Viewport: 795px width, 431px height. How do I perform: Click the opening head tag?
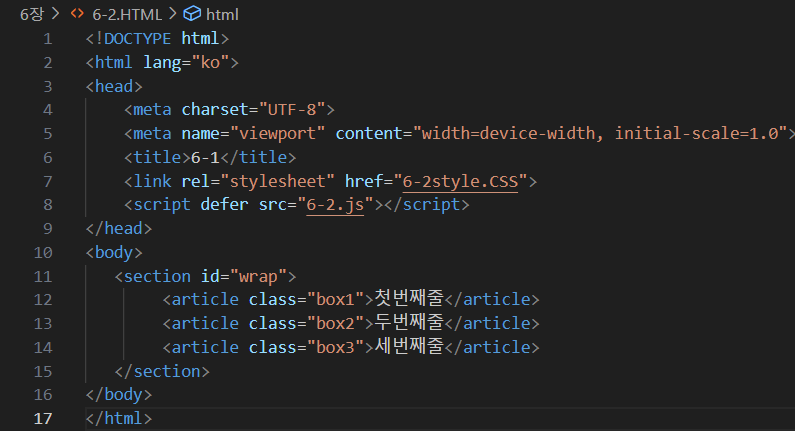click(x=114, y=86)
